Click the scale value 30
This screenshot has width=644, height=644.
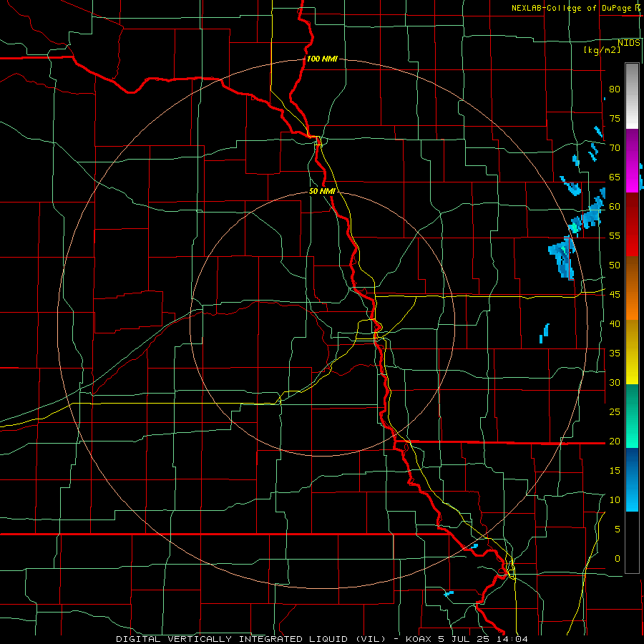pyautogui.click(x=615, y=382)
